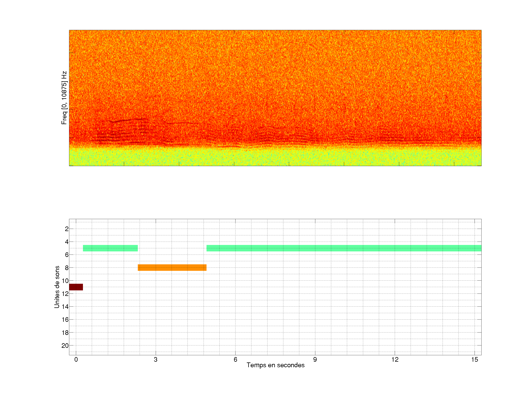
Task: Click the yellow-green low-frequency band of the spectrogram
Action: coord(275,158)
